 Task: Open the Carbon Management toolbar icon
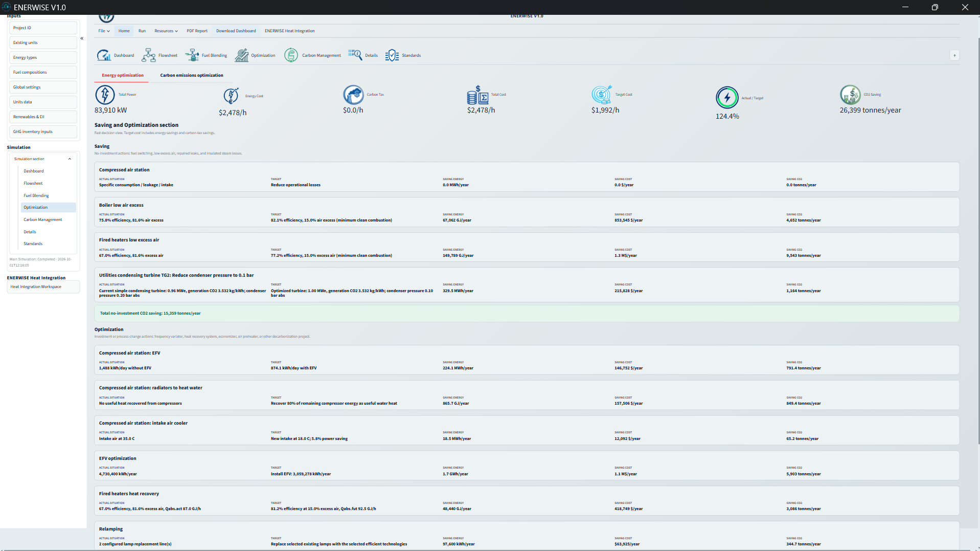(x=291, y=55)
